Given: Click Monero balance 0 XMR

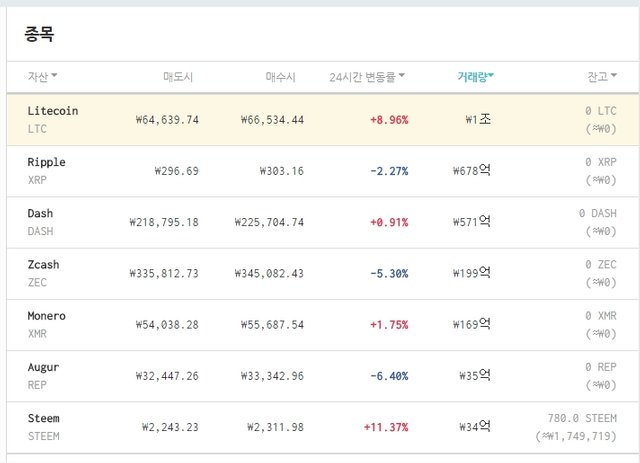Looking at the screenshot, I should (600, 316).
